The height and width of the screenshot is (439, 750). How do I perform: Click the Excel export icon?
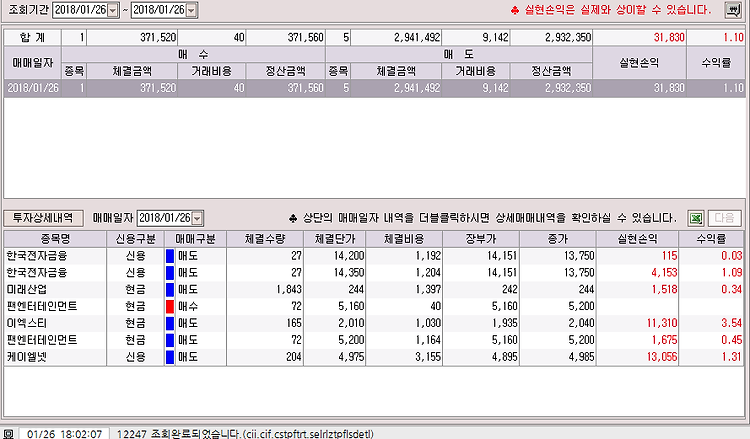(696, 219)
